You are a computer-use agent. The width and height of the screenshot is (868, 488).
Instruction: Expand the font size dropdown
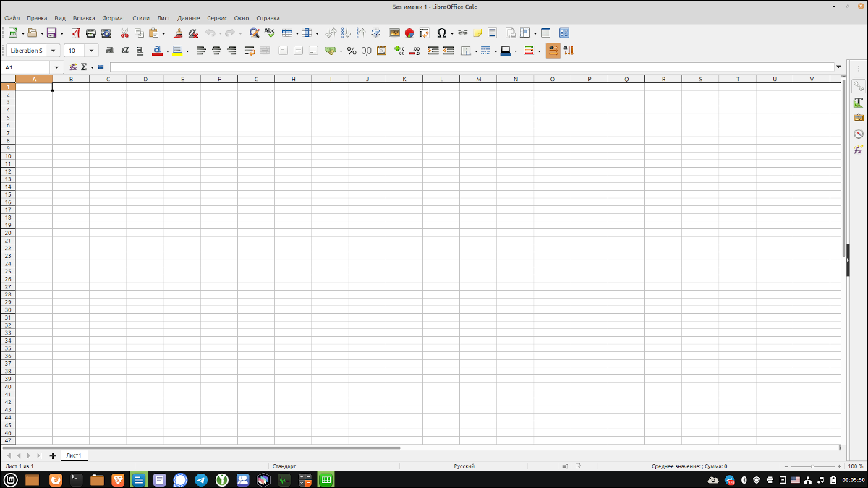(x=91, y=51)
